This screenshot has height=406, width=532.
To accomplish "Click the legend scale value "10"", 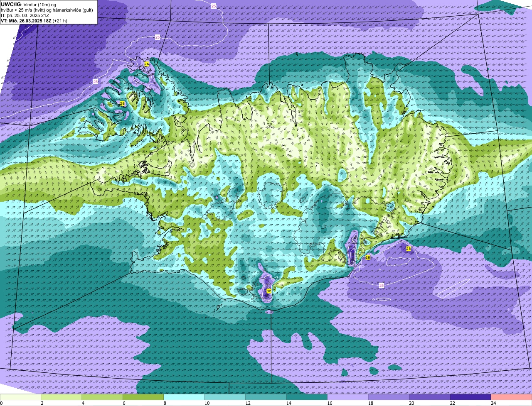I will point(207,403).
